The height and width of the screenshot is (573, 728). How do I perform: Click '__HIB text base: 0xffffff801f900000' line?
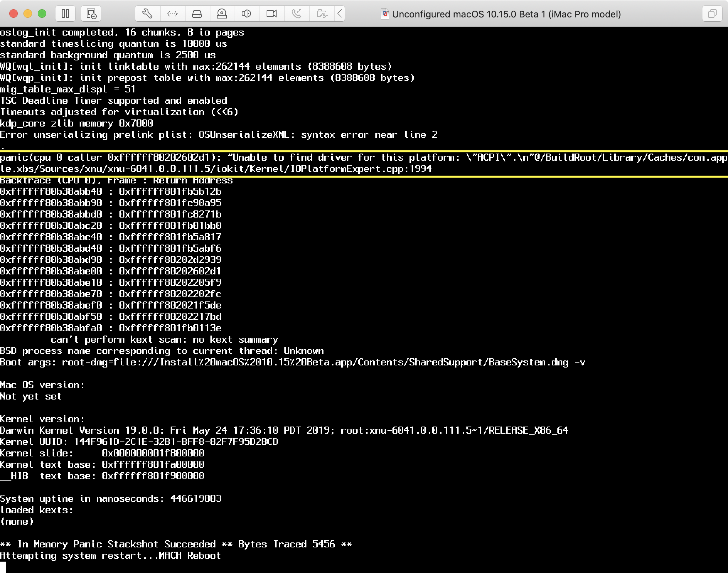pos(102,476)
